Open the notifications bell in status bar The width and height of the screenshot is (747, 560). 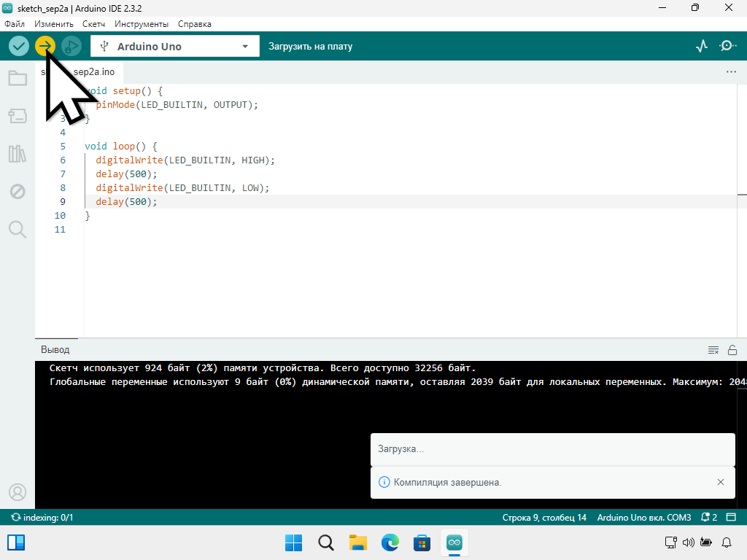coord(708,517)
